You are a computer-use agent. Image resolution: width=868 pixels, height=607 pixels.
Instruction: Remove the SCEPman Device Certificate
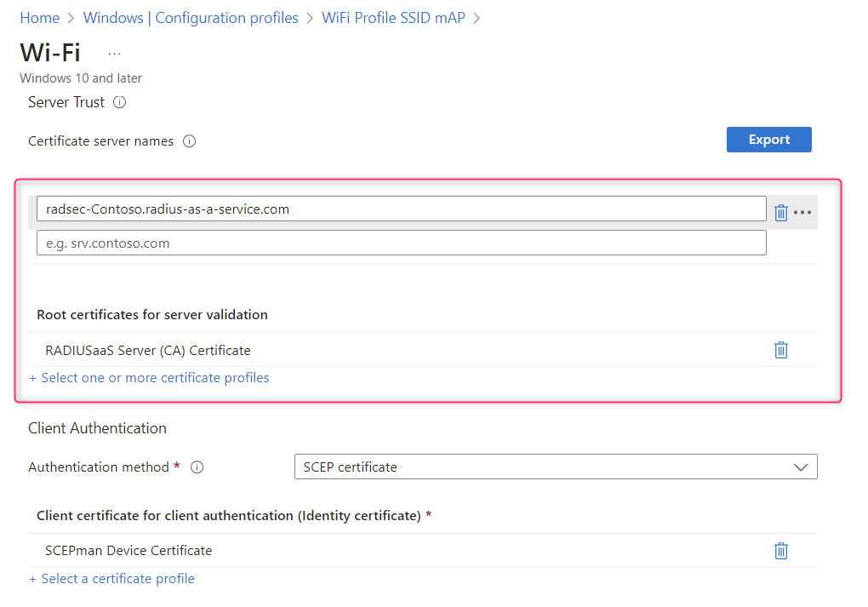coord(781,551)
